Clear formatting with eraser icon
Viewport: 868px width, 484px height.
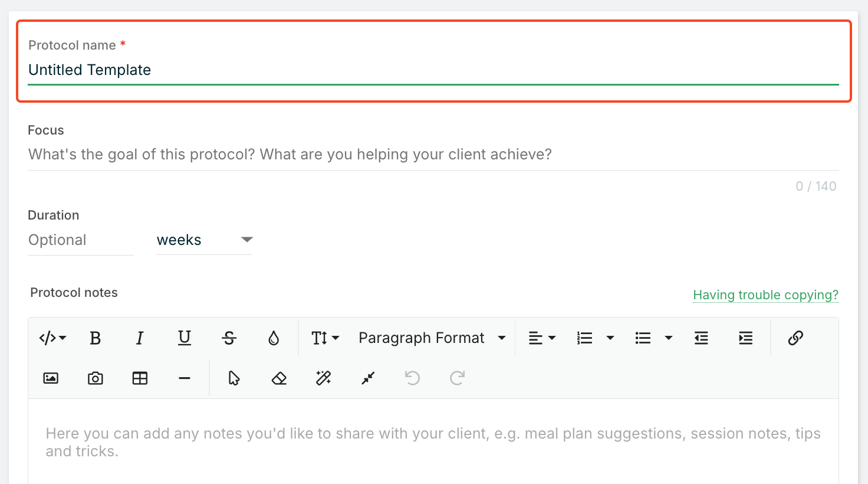279,378
